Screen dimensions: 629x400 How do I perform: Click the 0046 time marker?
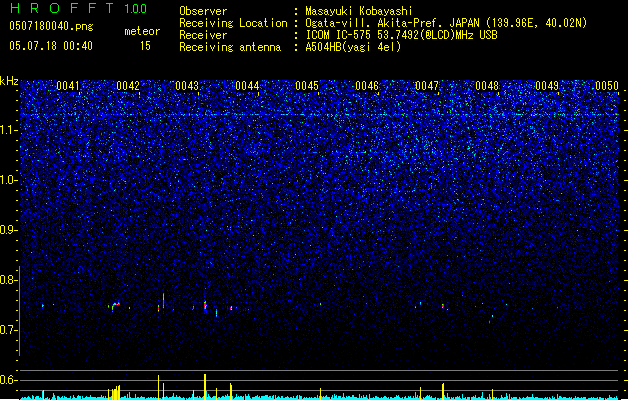pyautogui.click(x=367, y=86)
